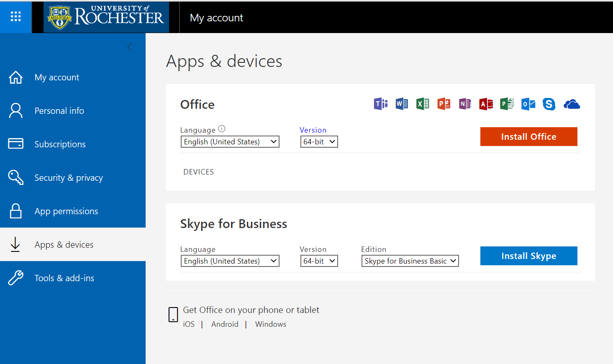Click the card icon for Subscriptions

click(x=16, y=144)
